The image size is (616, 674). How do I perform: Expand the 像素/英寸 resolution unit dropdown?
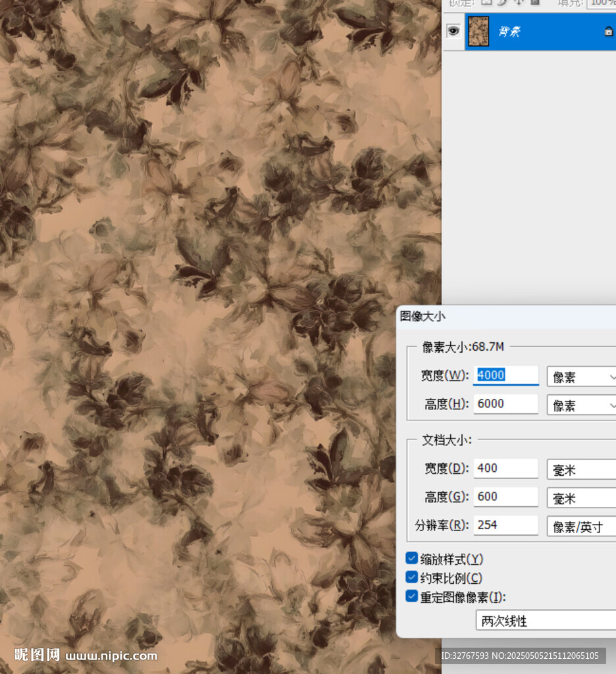point(582,526)
